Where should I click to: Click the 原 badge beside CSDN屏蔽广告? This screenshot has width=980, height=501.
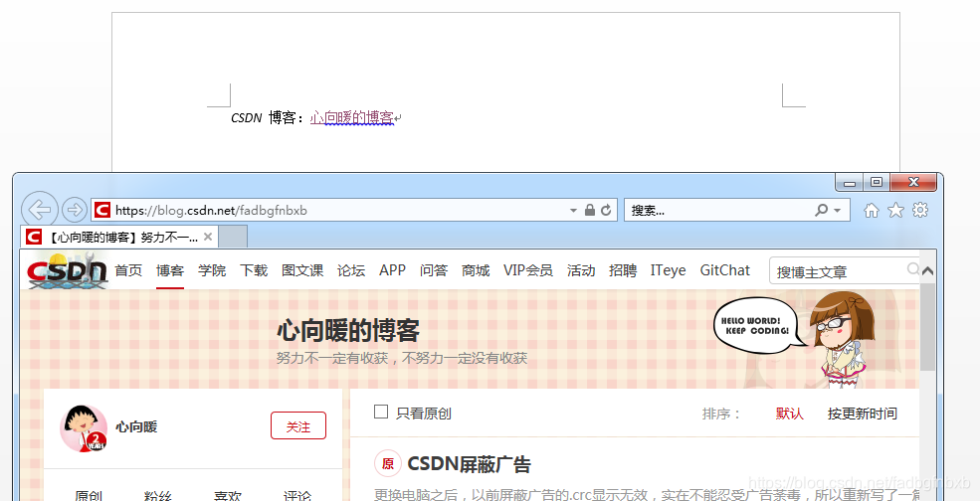tap(387, 463)
